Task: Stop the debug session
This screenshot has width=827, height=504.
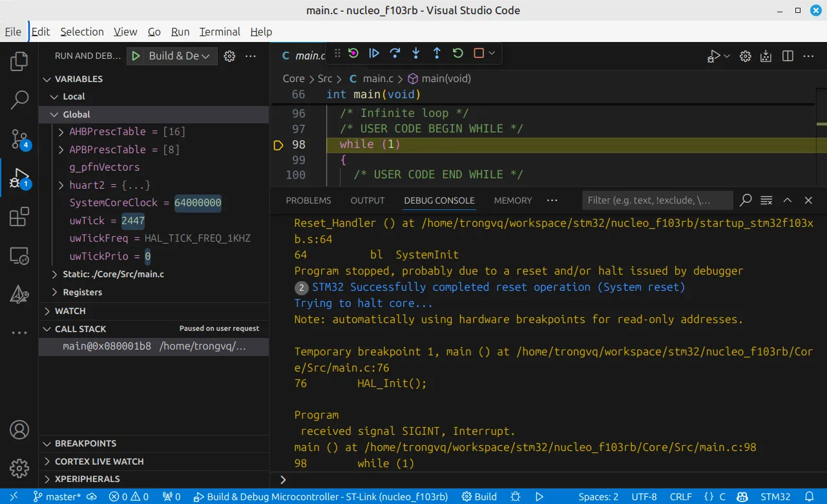Action: (479, 54)
